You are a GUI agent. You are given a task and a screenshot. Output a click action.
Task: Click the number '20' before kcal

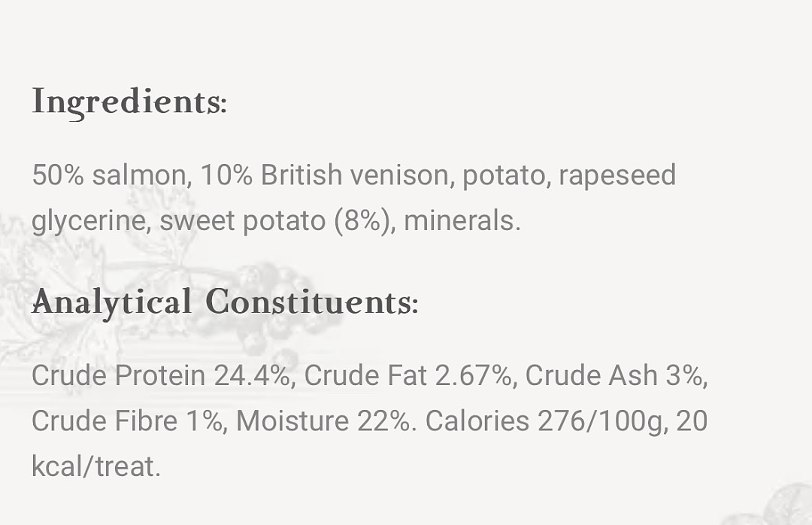click(692, 420)
